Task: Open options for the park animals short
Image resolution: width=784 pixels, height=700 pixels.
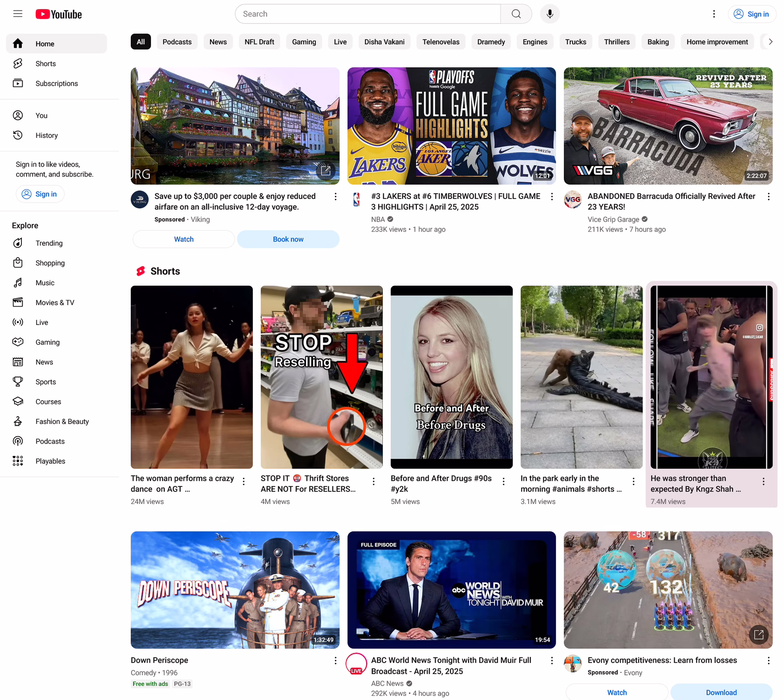Action: [633, 481]
